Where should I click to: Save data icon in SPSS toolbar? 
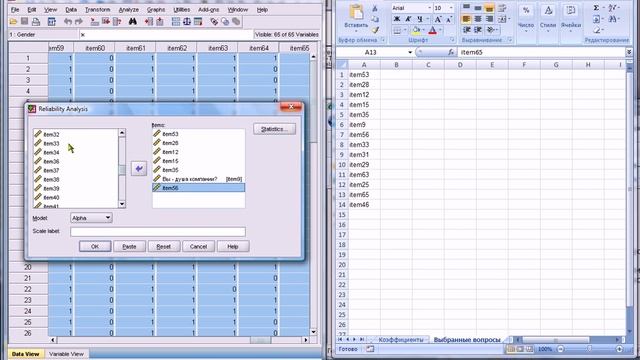tap(24, 21)
